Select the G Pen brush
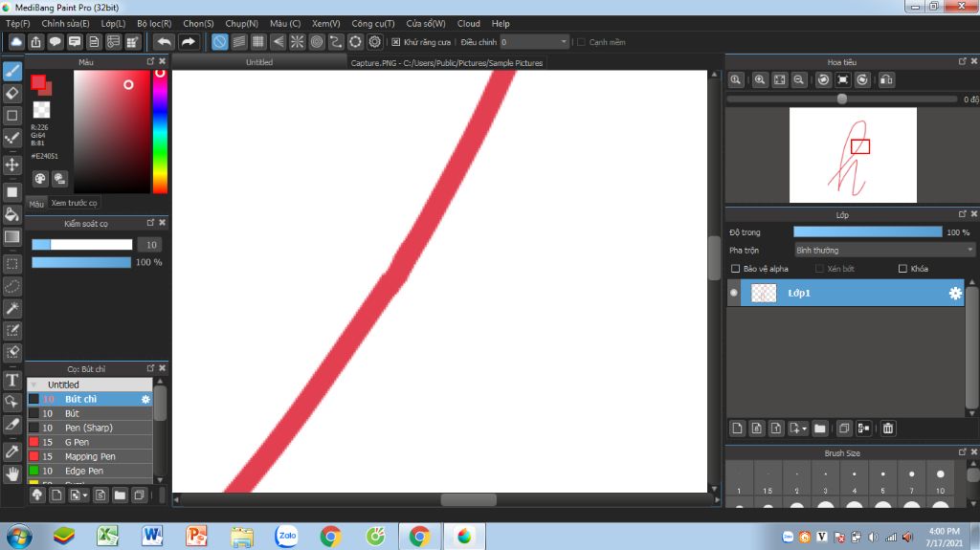This screenshot has width=980, height=550. (90, 442)
